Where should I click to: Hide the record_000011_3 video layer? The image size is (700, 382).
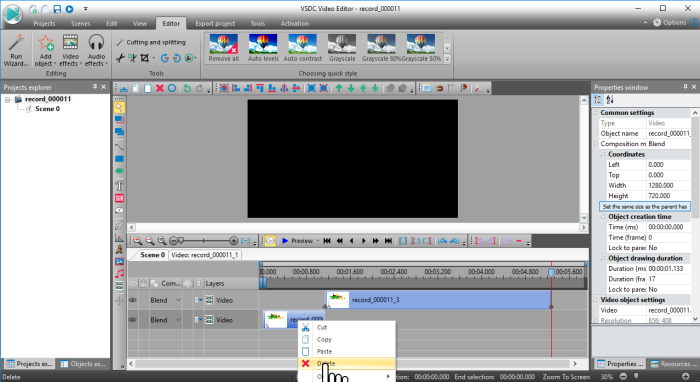[133, 300]
